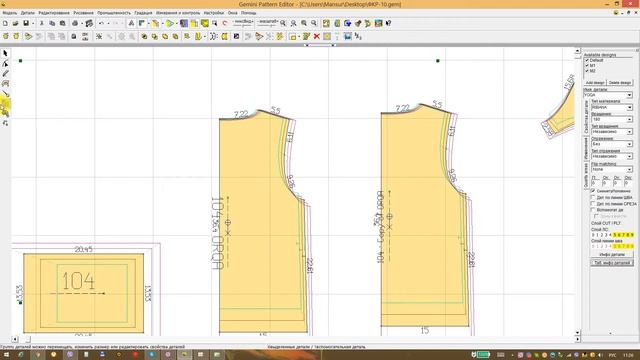Click the picture image icon in second toolbar

pos(347,36)
